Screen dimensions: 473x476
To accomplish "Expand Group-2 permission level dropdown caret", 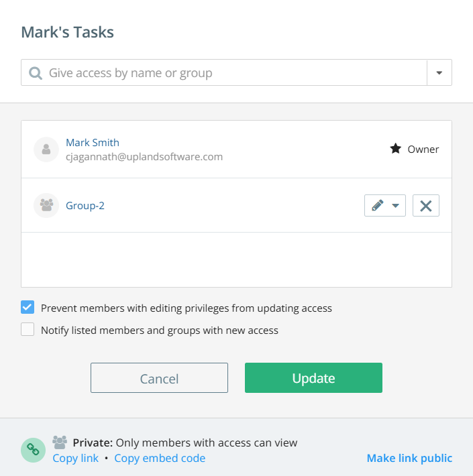I will click(x=396, y=206).
